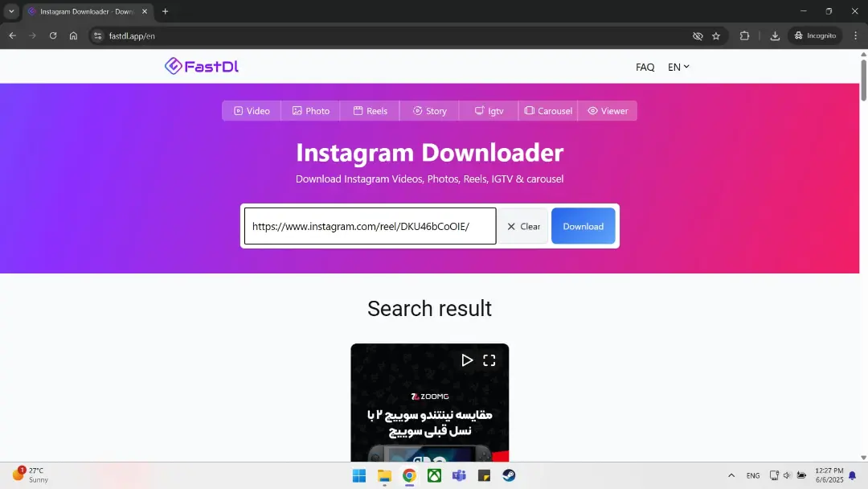Go back to the previous page

pos(12,35)
